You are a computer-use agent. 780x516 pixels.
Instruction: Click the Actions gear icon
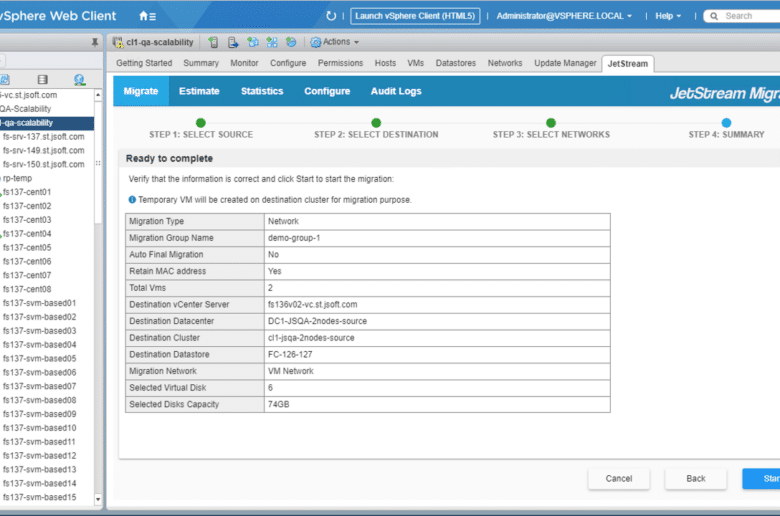coord(315,42)
